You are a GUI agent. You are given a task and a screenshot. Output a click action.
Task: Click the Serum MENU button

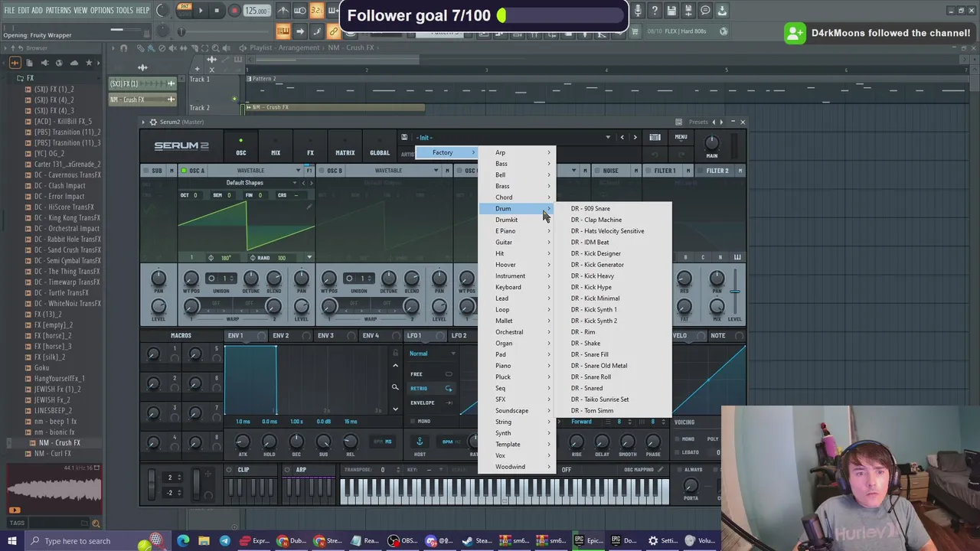[681, 137]
